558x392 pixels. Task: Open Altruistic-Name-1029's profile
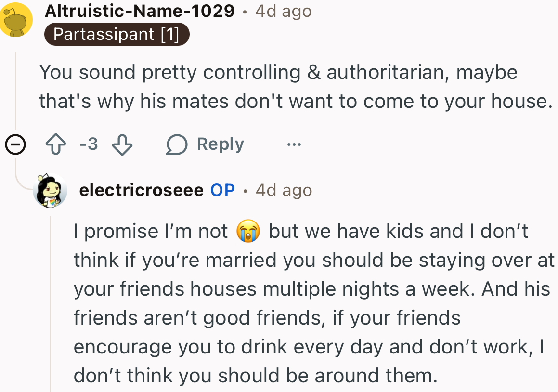tap(139, 11)
